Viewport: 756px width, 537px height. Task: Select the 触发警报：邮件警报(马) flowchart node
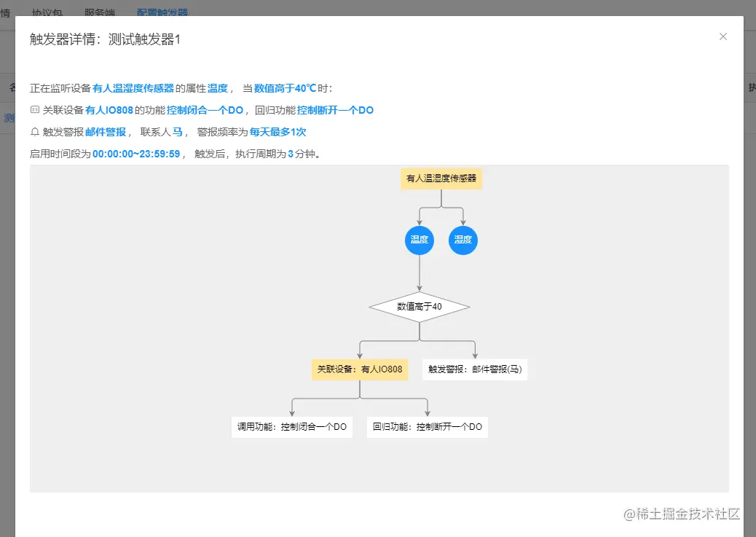click(x=475, y=369)
